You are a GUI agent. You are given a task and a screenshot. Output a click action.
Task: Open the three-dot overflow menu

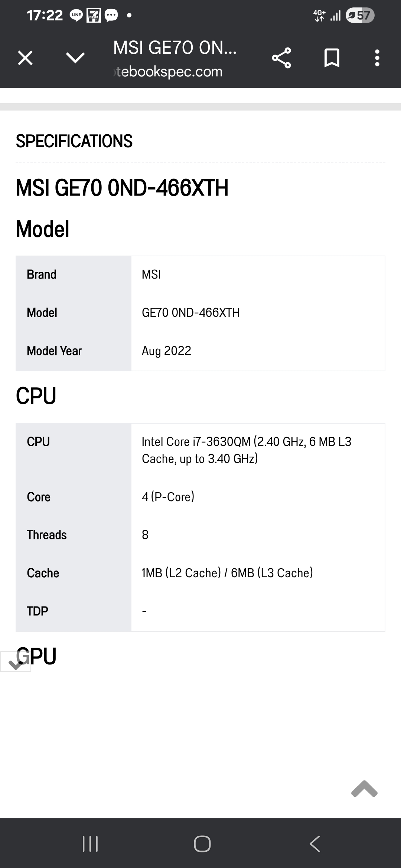click(x=377, y=58)
